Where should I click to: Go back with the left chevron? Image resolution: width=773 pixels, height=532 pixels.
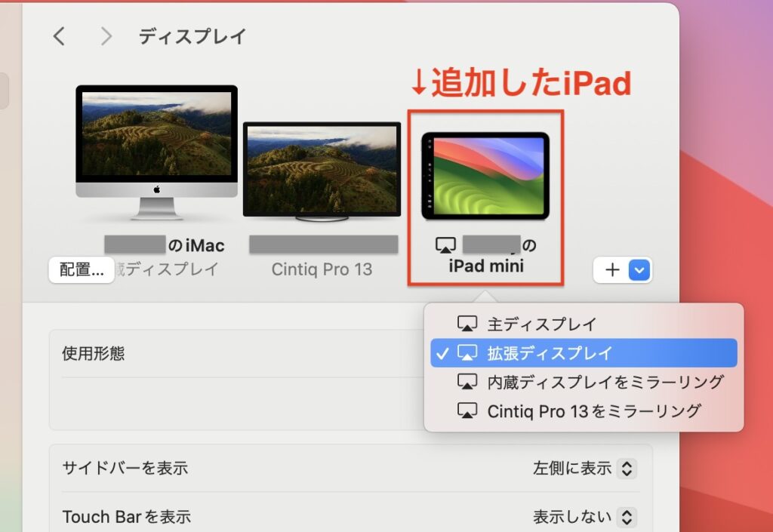pyautogui.click(x=59, y=36)
